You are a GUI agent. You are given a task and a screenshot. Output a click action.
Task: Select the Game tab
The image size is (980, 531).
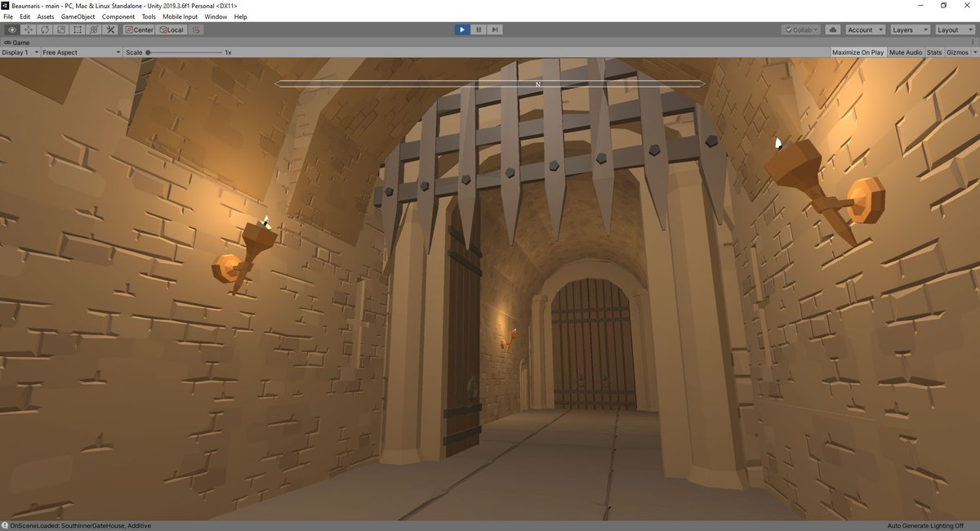tap(17, 42)
